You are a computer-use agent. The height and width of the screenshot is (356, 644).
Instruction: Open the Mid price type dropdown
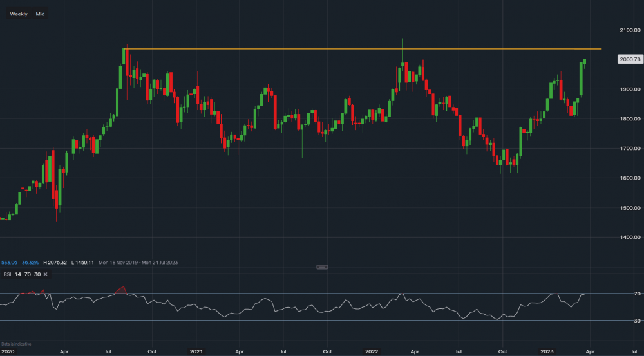(x=40, y=14)
